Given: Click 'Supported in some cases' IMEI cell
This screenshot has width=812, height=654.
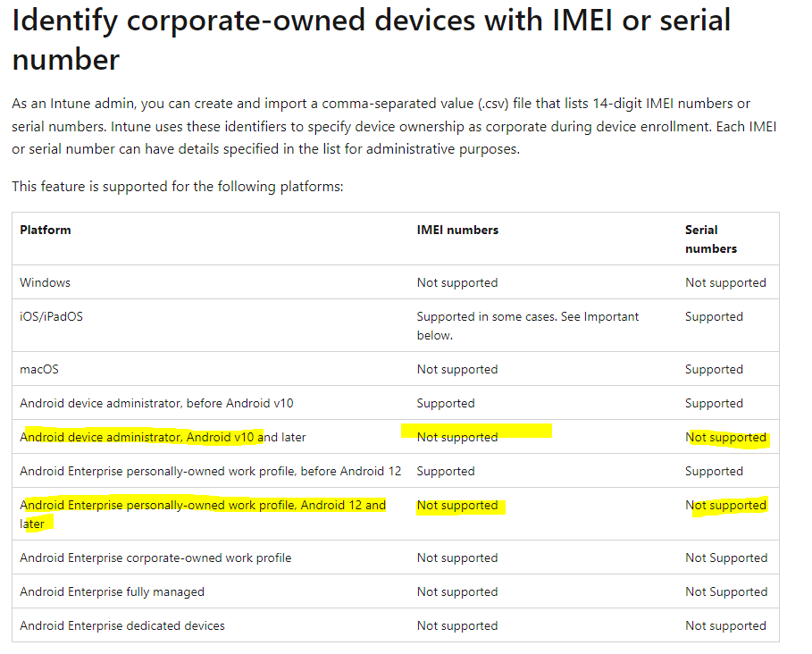Looking at the screenshot, I should 528,326.
